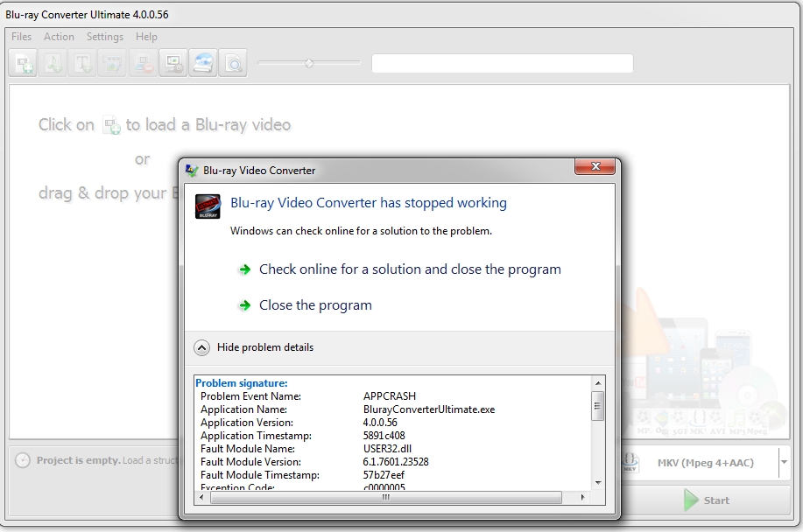Click the add Blu-ray video toolbar icon
Viewport: 803px width, 532px height.
(23, 63)
